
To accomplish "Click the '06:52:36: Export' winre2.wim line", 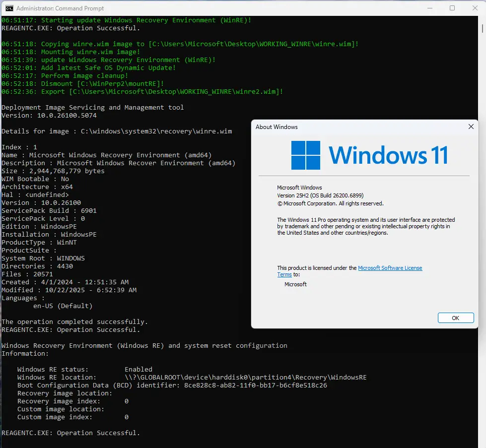I will click(x=142, y=92).
